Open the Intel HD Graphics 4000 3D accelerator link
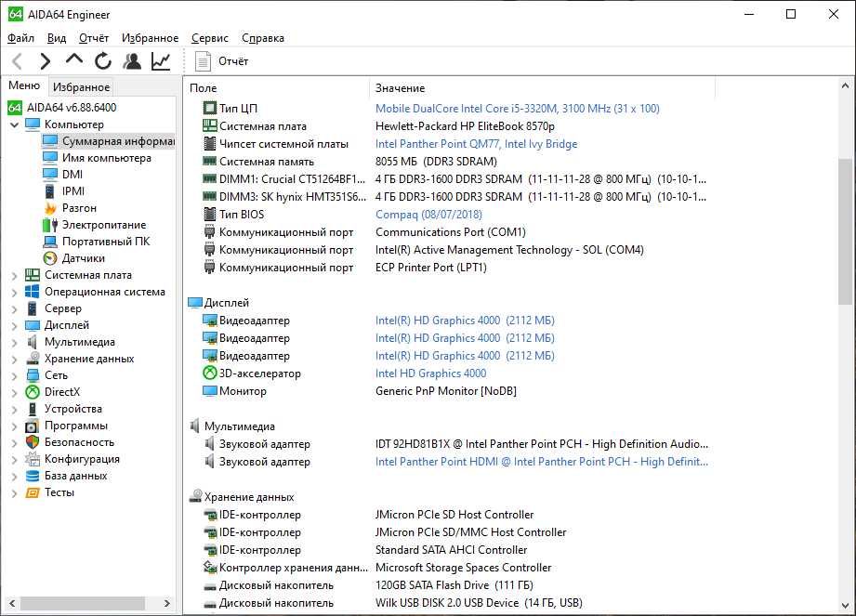This screenshot has height=616, width=856. pyautogui.click(x=430, y=374)
